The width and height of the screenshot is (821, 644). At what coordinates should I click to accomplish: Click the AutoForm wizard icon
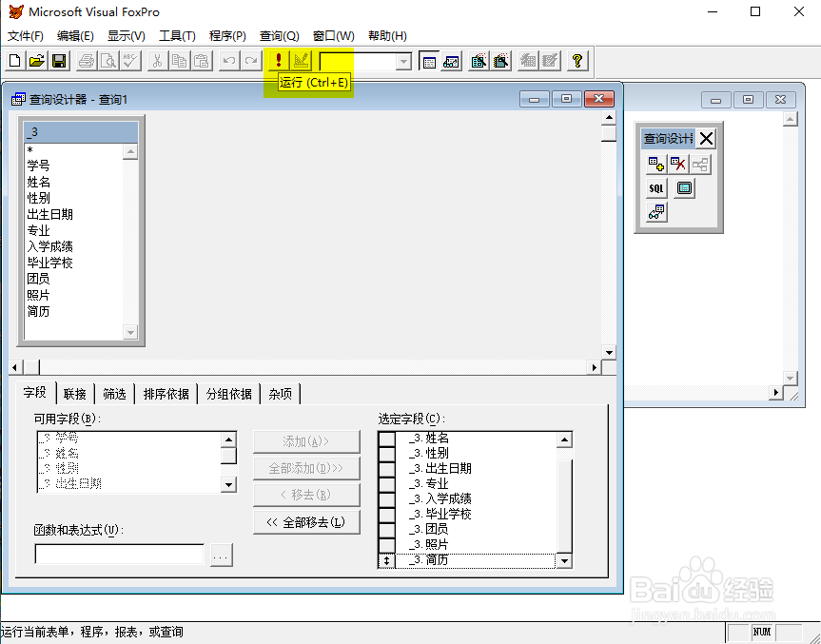click(528, 61)
